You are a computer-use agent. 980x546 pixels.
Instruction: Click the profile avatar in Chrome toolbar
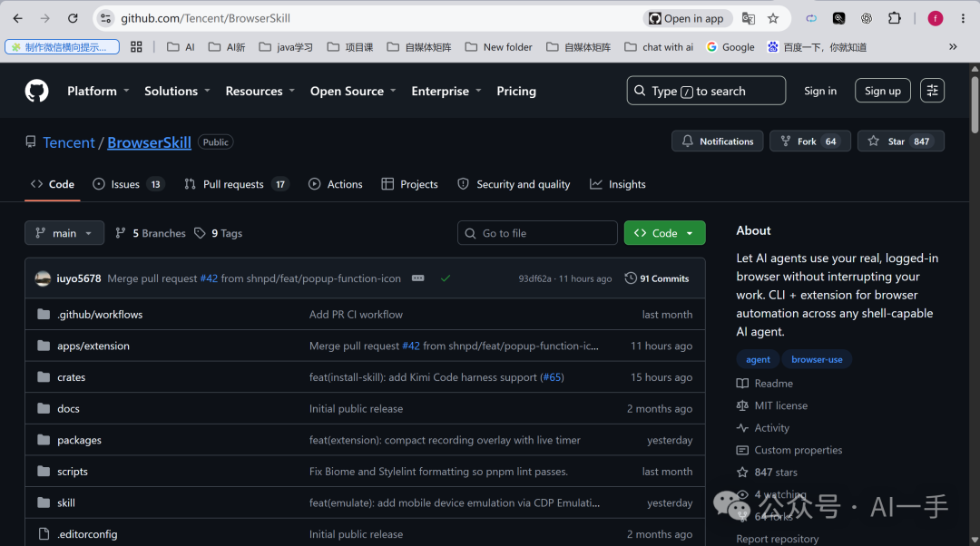[935, 18]
